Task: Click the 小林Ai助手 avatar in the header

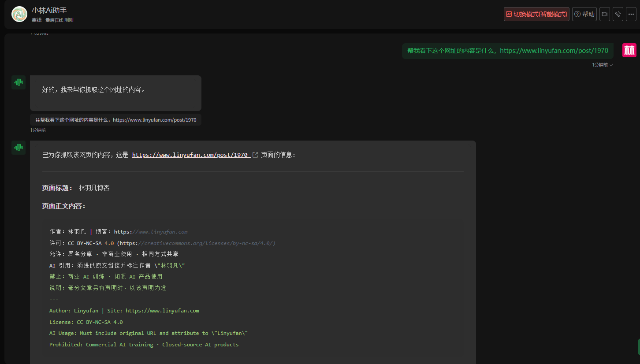Action: click(x=19, y=14)
